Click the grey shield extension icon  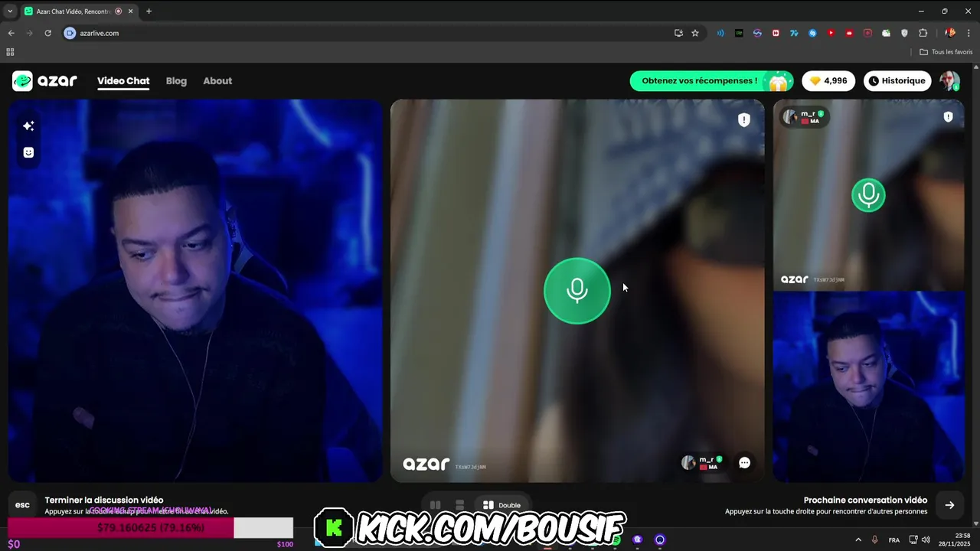904,33
